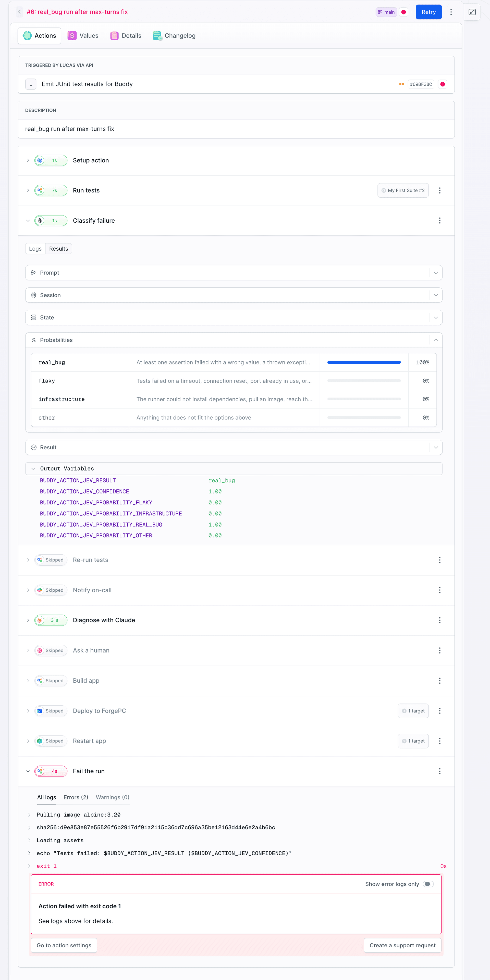Show the Errors (2) log tab
This screenshot has height=980, width=490.
(76, 797)
